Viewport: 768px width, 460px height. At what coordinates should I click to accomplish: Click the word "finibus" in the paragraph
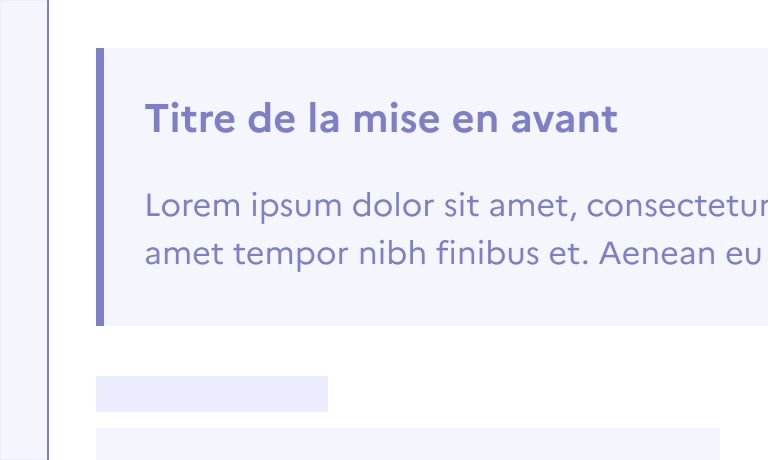coord(489,254)
